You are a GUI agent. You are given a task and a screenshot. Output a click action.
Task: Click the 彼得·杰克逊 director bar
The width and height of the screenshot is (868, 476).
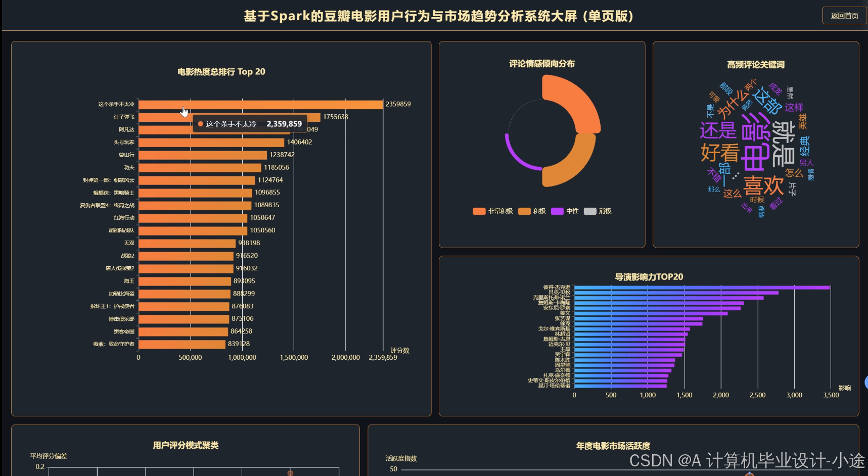(x=702, y=288)
